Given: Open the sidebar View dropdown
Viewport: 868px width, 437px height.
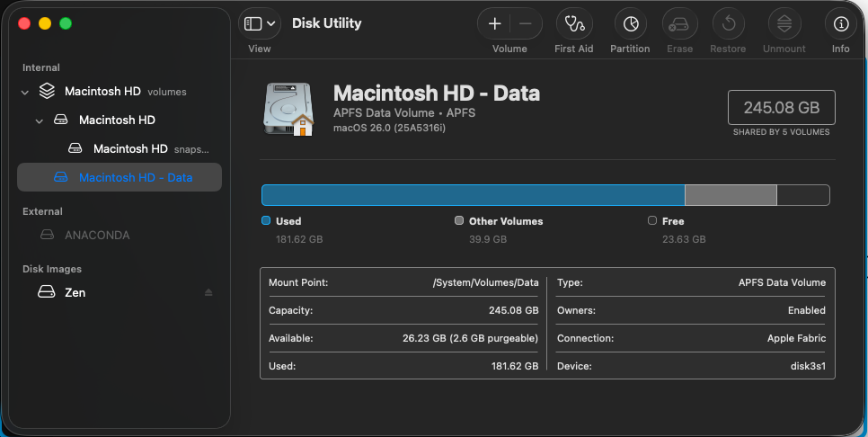Looking at the screenshot, I should tap(260, 24).
